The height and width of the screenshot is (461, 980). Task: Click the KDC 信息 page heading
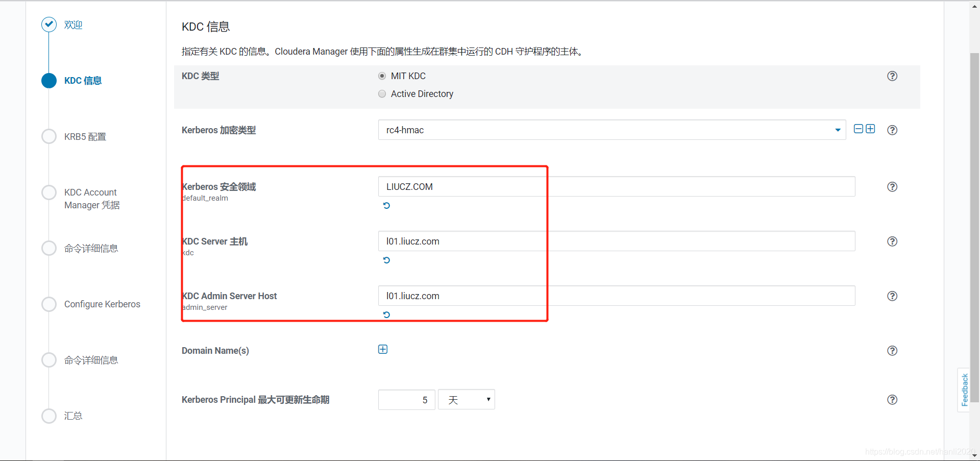206,27
